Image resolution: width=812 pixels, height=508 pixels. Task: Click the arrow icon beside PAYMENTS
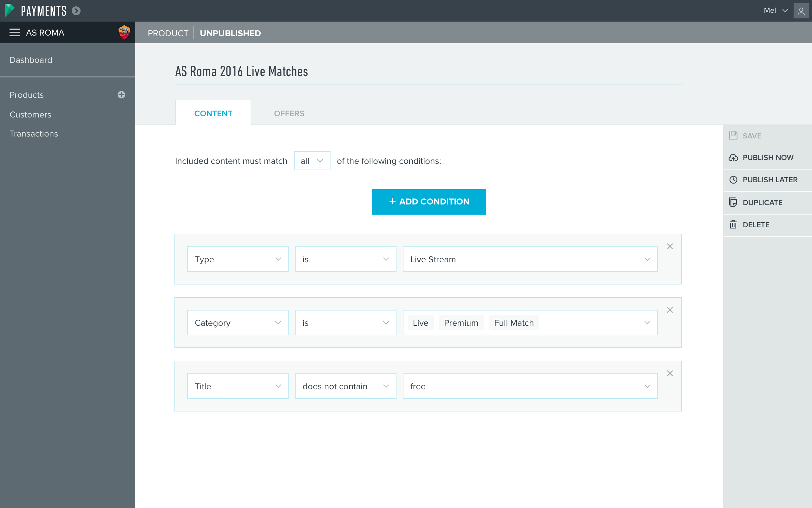pos(76,11)
